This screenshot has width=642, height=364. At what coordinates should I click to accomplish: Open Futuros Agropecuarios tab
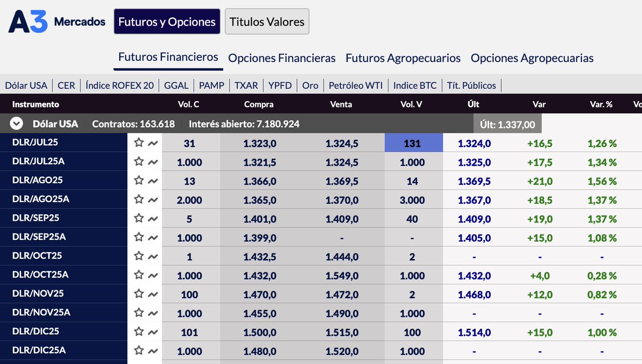point(403,58)
